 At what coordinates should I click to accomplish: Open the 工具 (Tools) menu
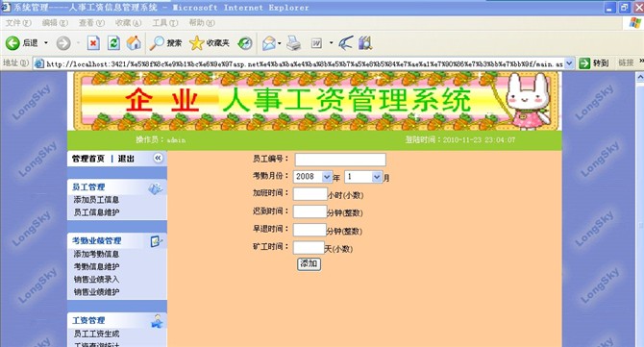click(x=164, y=23)
